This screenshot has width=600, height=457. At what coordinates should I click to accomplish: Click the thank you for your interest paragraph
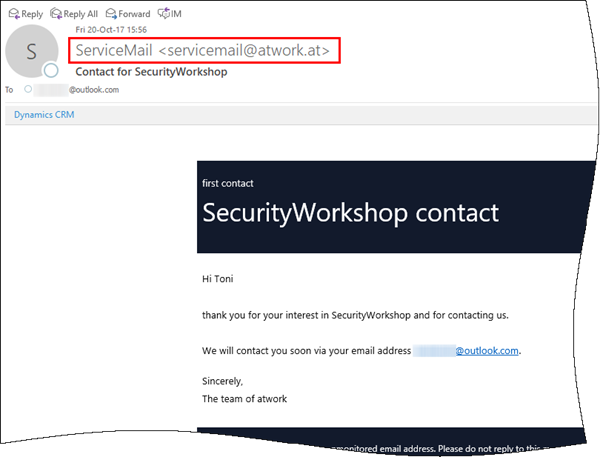click(355, 315)
